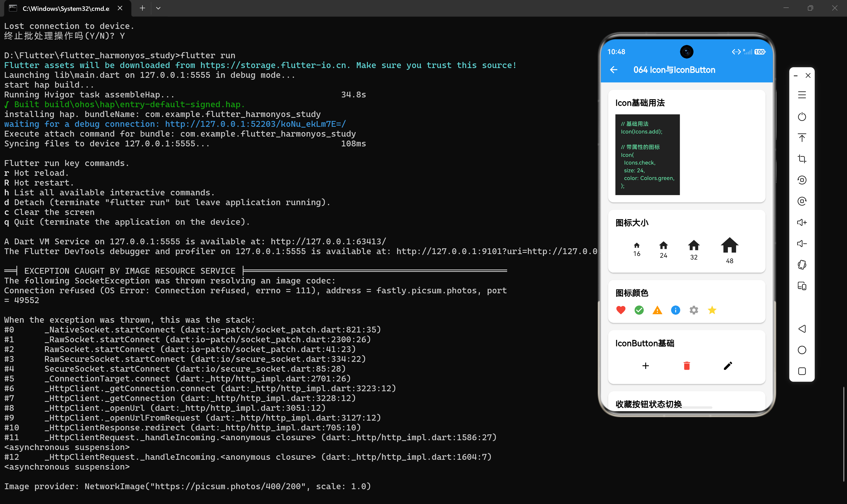Tap the back arrow in the phone app bar
This screenshot has height=504, width=847.
[613, 70]
